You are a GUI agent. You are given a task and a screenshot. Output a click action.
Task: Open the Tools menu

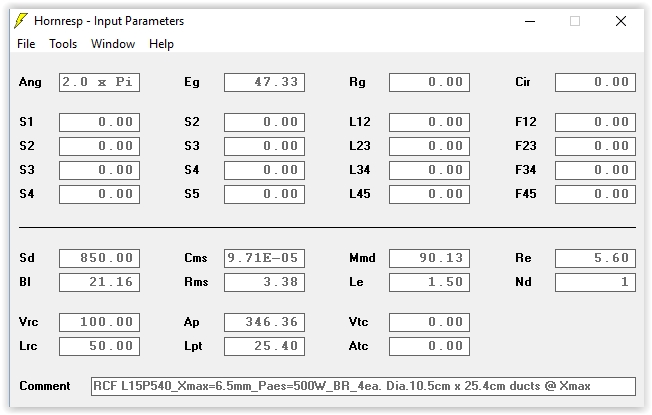tap(63, 44)
